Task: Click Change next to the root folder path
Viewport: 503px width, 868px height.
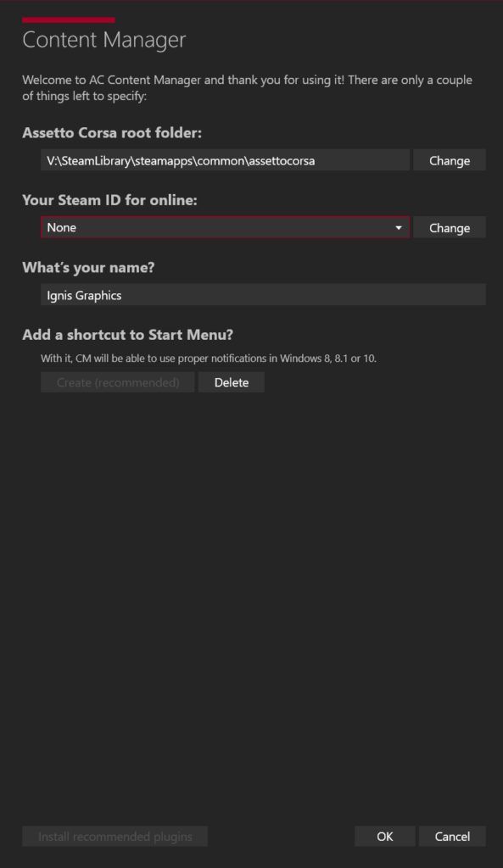Action: 450,160
